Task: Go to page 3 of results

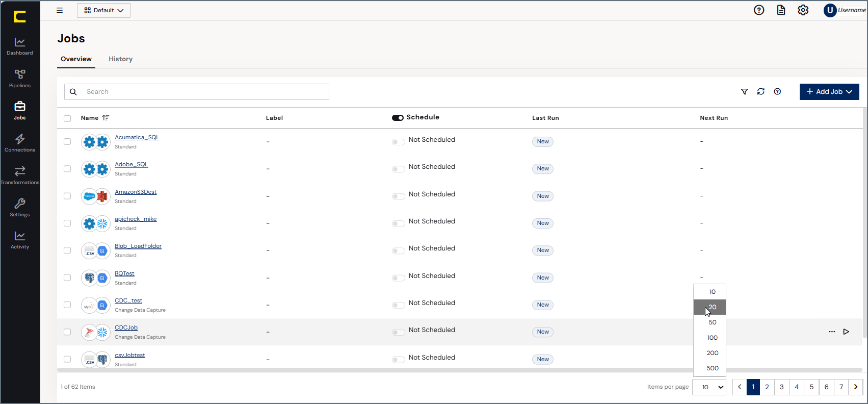Action: pos(782,387)
